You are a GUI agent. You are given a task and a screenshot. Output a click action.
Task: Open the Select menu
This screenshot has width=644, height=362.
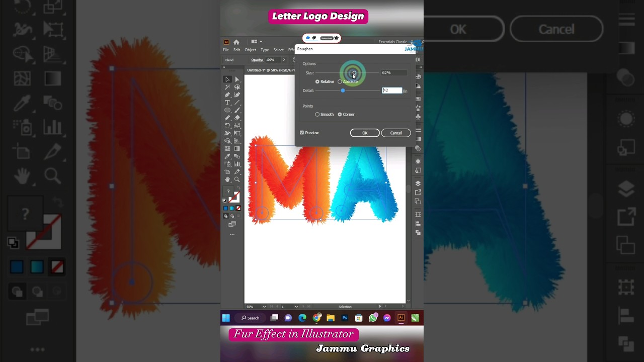pos(278,50)
